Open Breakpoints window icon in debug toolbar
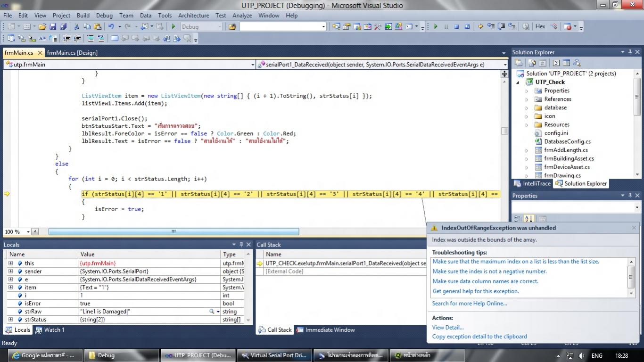This screenshot has width=644, height=362. (x=568, y=27)
